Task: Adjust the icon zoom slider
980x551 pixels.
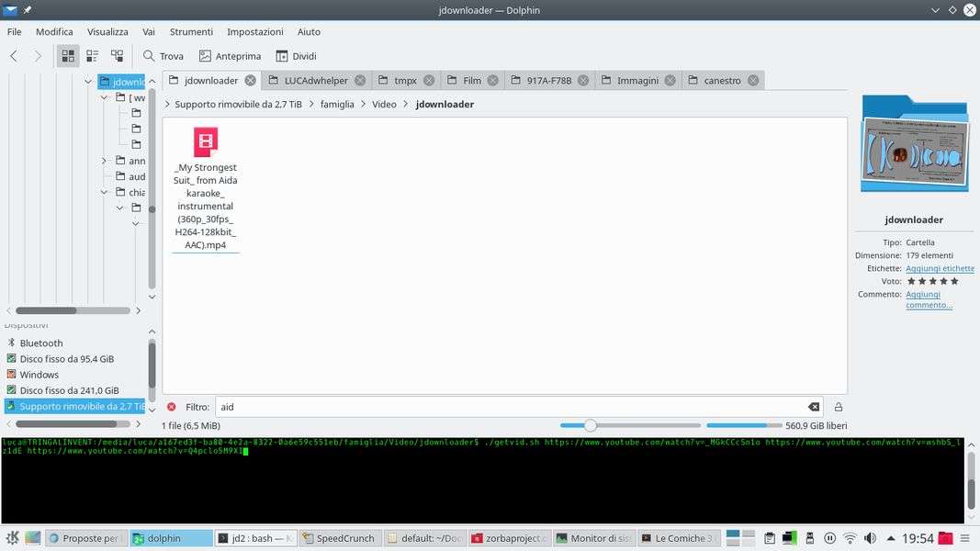Action: (x=591, y=425)
